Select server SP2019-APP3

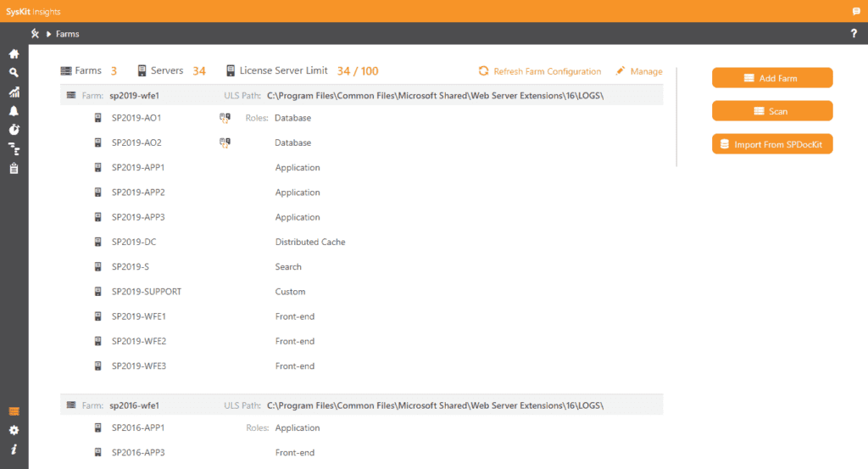tap(138, 217)
